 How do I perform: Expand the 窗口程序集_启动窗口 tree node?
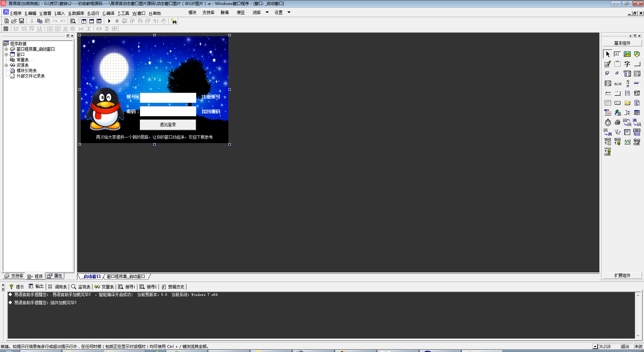pos(6,49)
